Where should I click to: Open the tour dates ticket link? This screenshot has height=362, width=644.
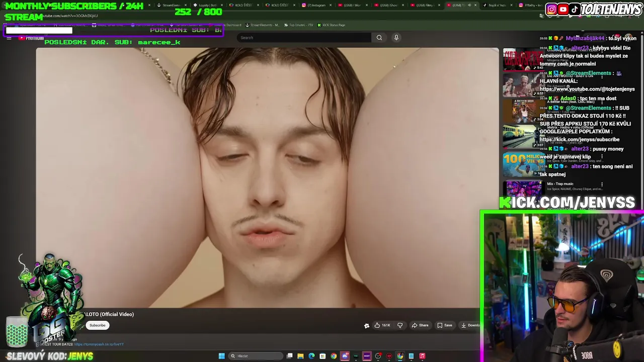point(99,344)
